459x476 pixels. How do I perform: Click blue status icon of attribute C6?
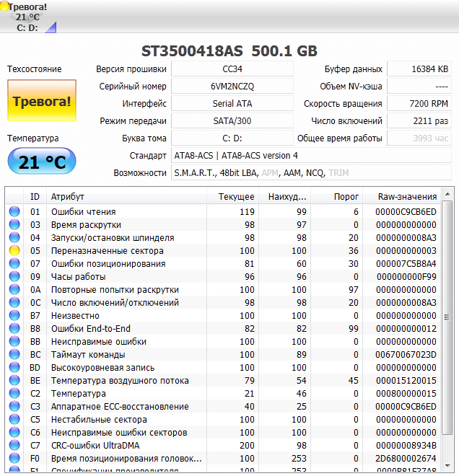[x=14, y=432]
